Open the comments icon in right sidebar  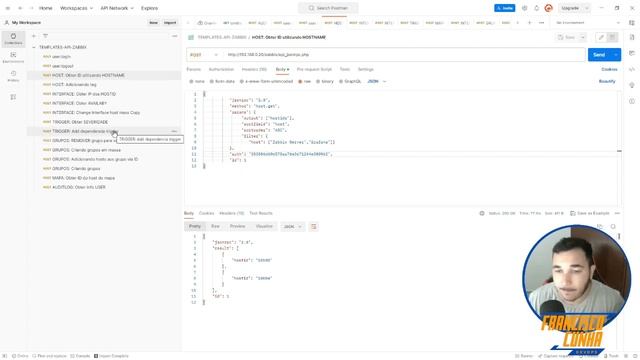click(632, 53)
